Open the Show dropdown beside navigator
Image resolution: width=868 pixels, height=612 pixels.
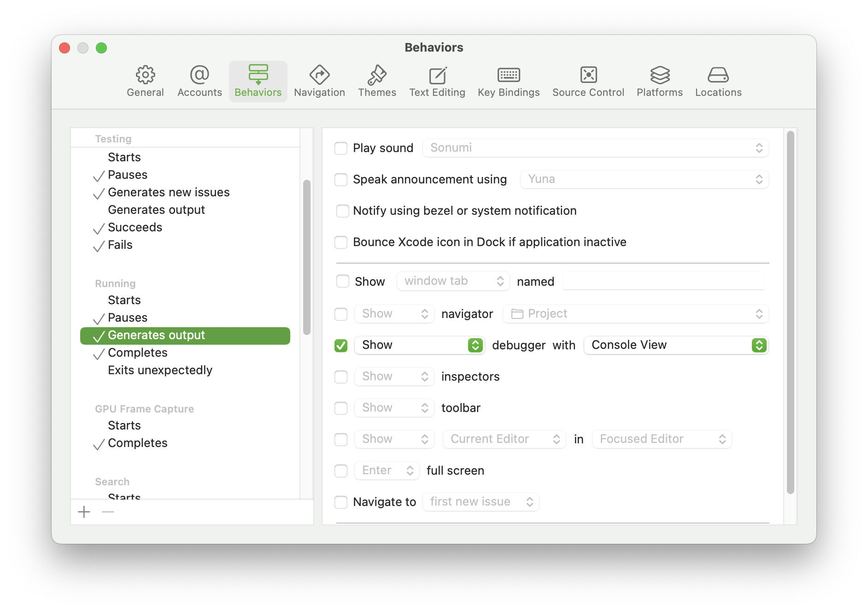tap(394, 314)
